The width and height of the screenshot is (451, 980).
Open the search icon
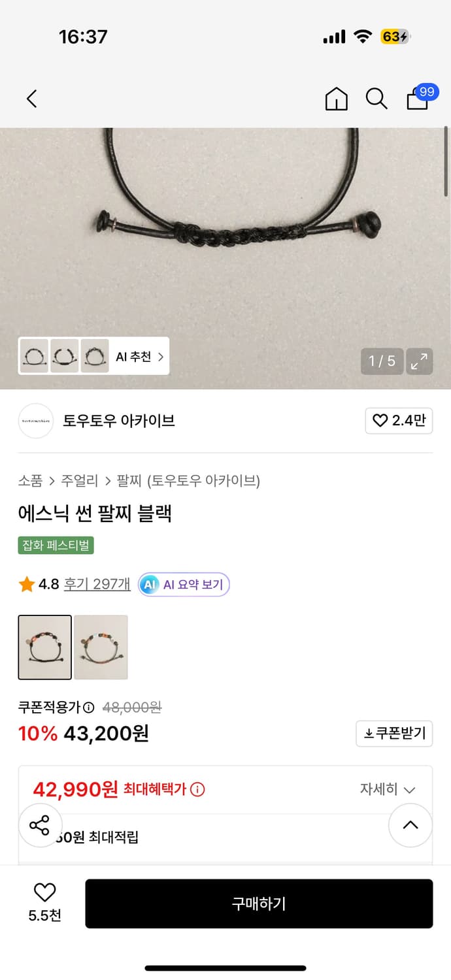coord(376,99)
